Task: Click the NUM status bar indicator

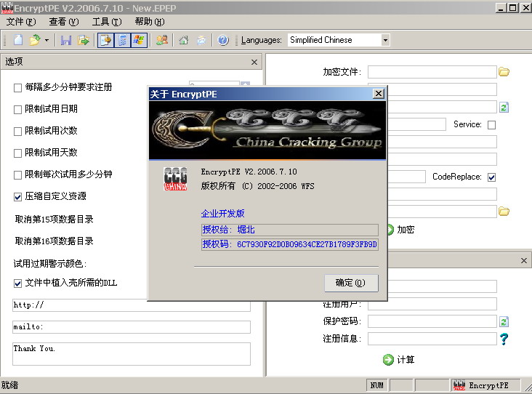Action: 377,385
